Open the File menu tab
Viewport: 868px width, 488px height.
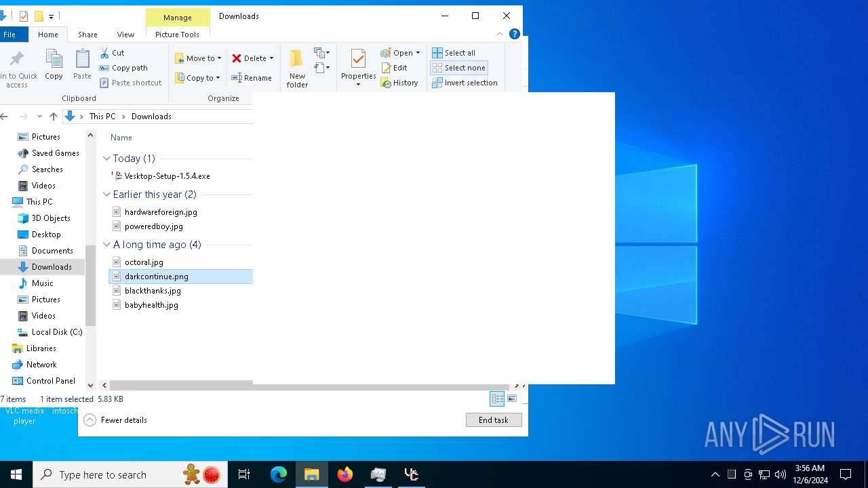pos(9,35)
